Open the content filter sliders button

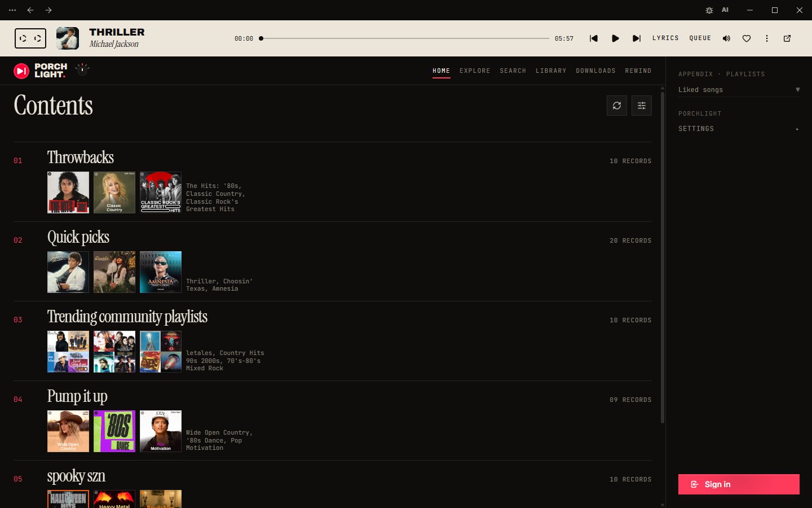[x=642, y=106]
